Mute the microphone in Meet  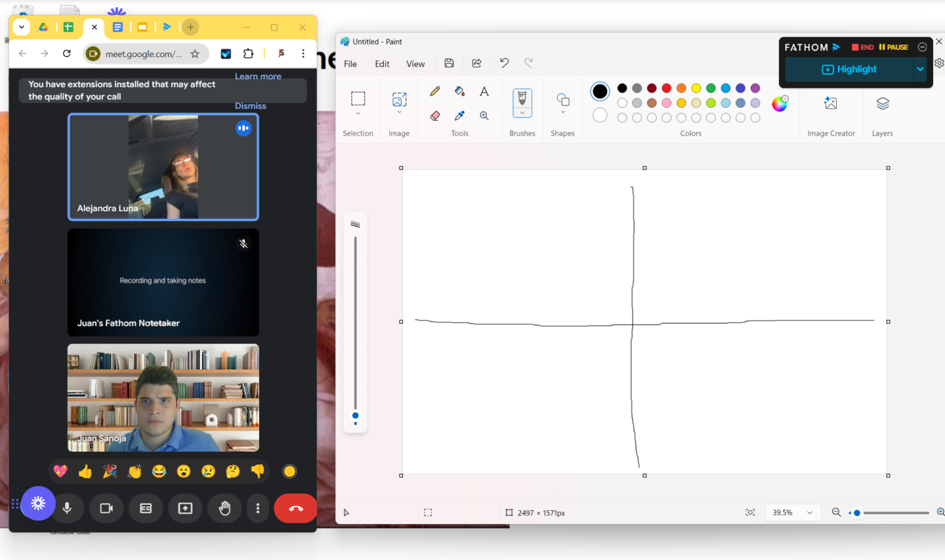[x=67, y=509]
